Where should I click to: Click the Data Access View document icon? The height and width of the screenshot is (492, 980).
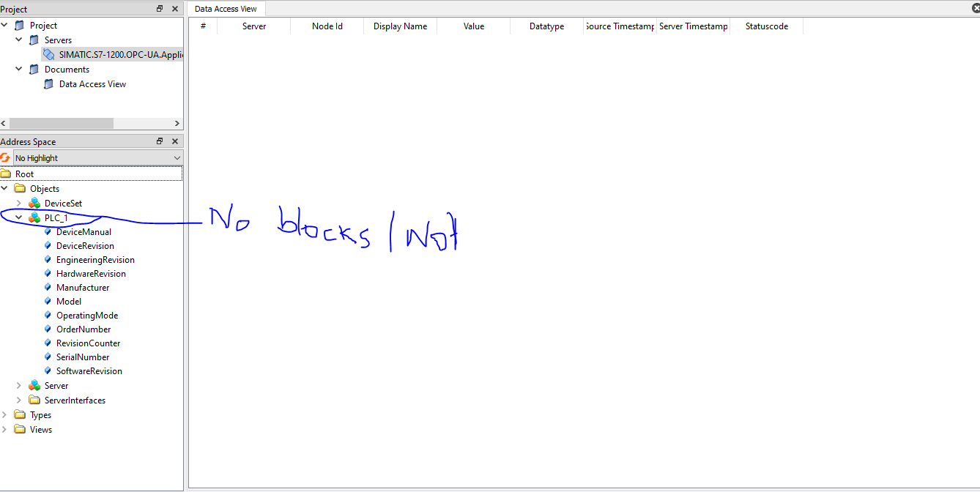(48, 84)
